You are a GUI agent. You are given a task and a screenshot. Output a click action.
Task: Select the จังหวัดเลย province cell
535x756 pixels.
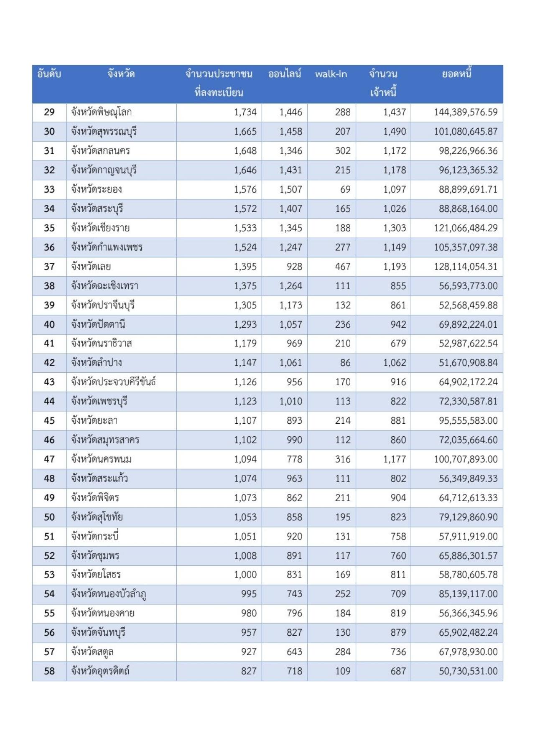91,266
